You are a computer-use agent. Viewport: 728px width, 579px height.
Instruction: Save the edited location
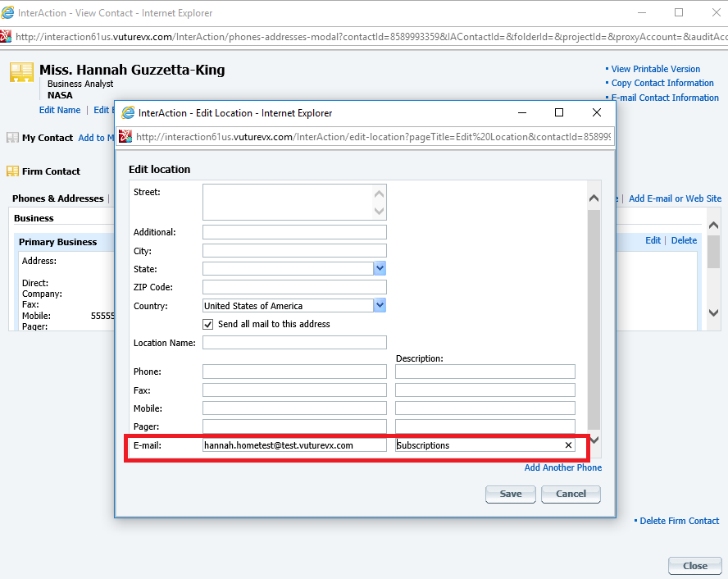coord(511,494)
